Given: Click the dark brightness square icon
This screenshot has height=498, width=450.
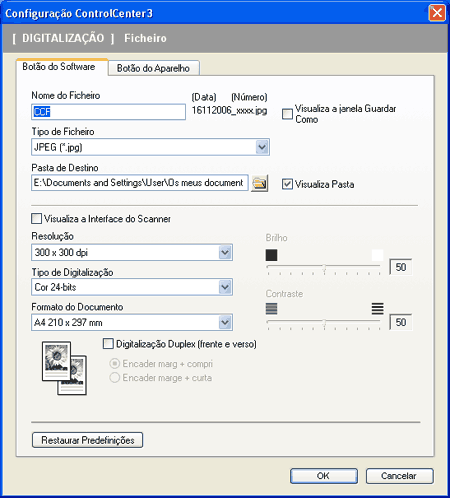Looking at the screenshot, I should tap(271, 255).
